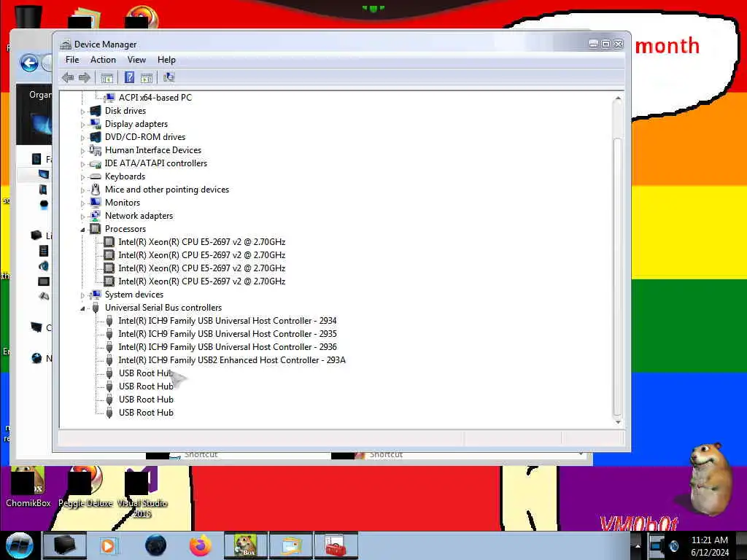The height and width of the screenshot is (560, 747).
Task: Click the Back arrow in Device Manager toolbar
Action: pyautogui.click(x=68, y=77)
